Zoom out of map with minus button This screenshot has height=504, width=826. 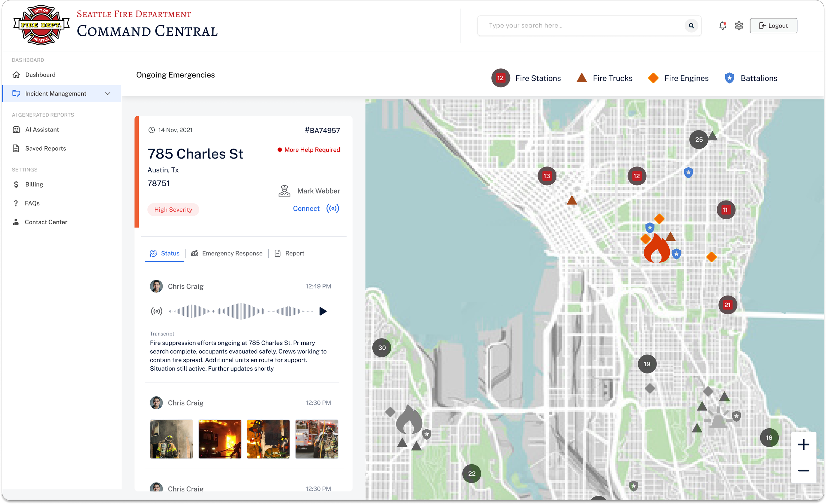coord(803,471)
